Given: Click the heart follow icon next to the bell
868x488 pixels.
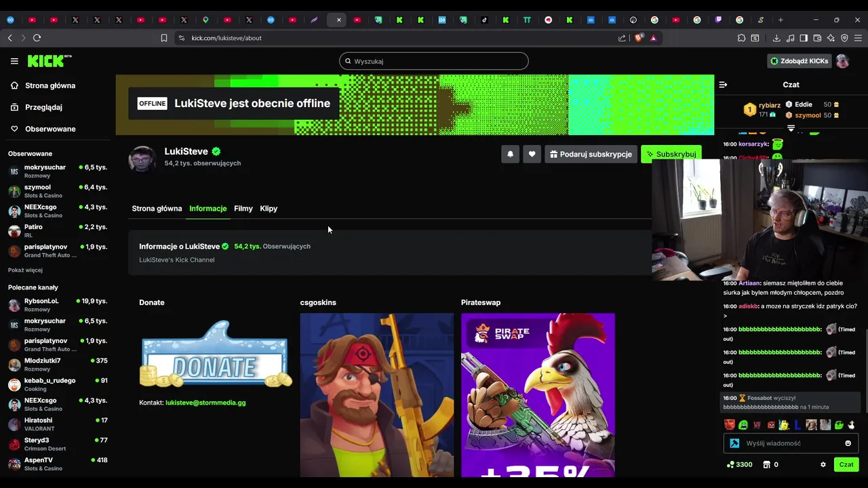Looking at the screenshot, I should tap(532, 155).
